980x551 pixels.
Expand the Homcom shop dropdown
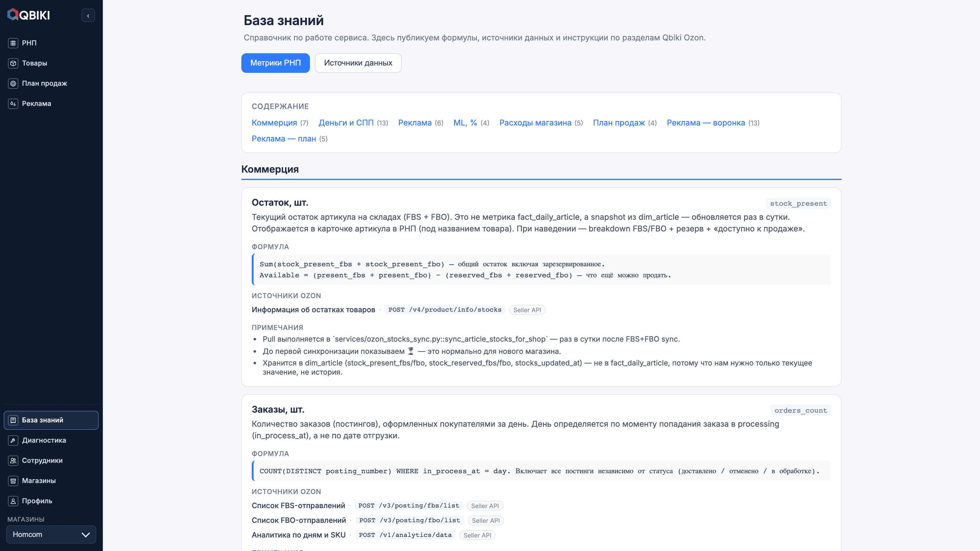point(51,534)
